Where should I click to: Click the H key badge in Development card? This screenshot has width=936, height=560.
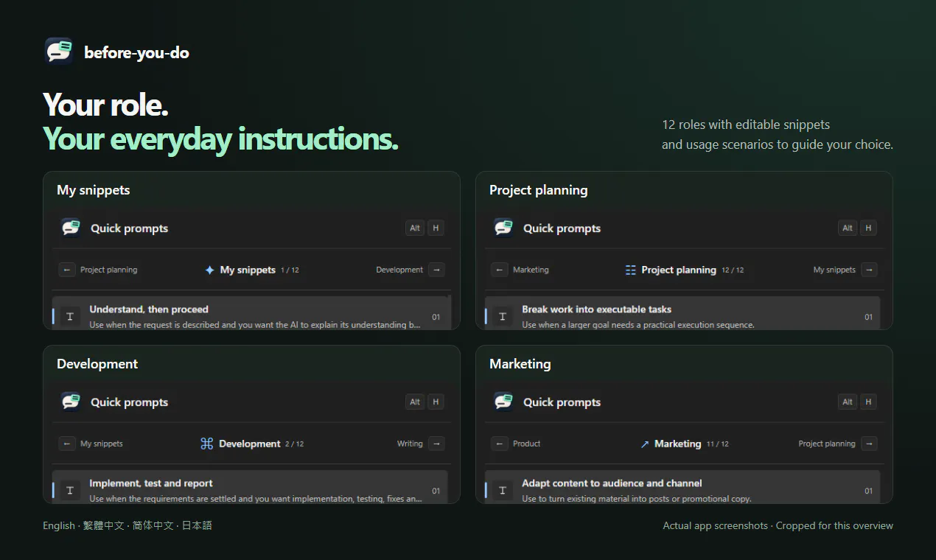436,402
